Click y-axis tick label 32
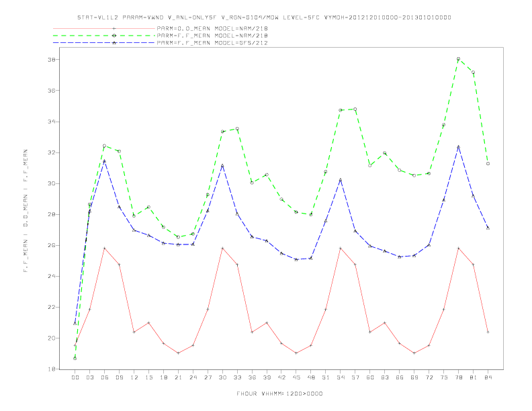The width and height of the screenshot is (532, 411). point(52,152)
